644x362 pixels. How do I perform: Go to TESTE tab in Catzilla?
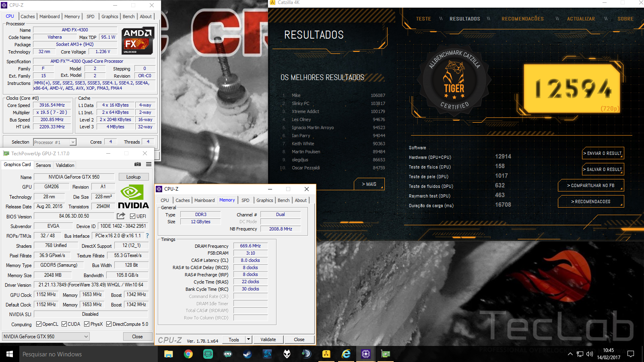[423, 19]
